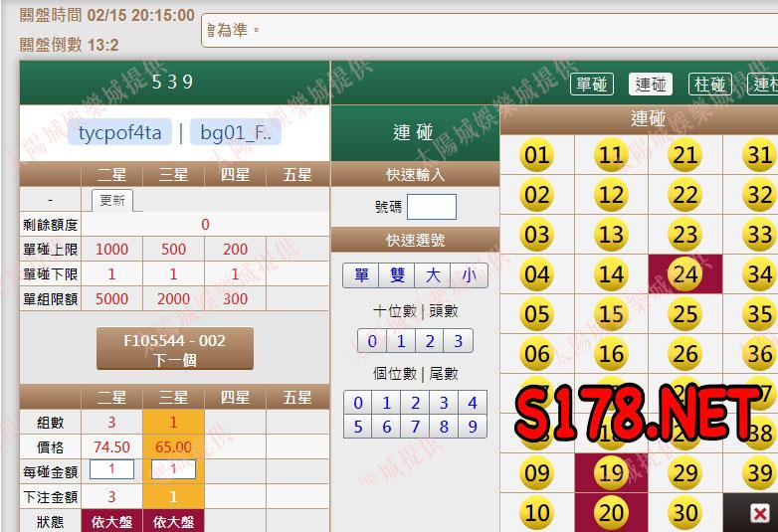This screenshot has height=532, width=778.
Task: Select number ball 10
Action: [536, 513]
